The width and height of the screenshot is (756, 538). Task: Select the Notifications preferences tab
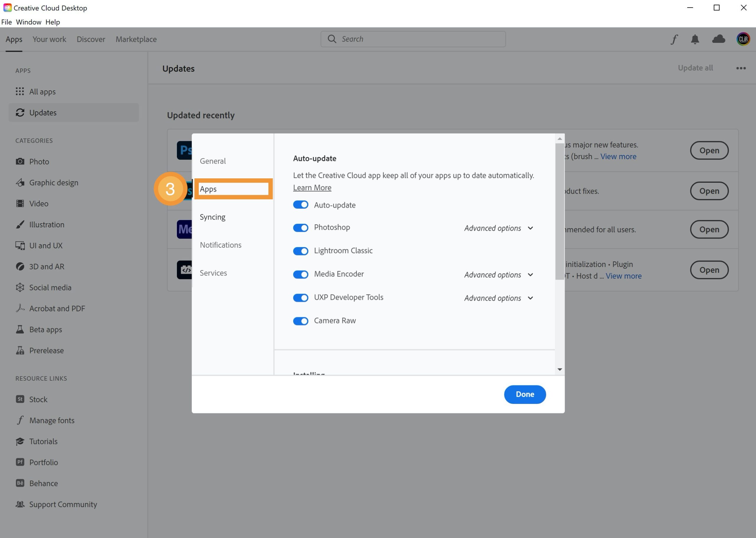221,245
